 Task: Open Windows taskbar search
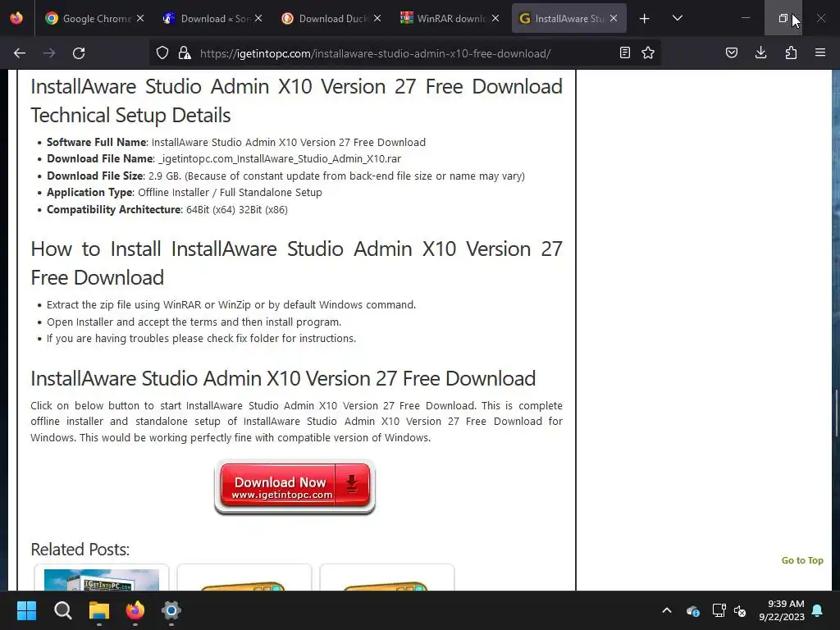click(x=62, y=610)
